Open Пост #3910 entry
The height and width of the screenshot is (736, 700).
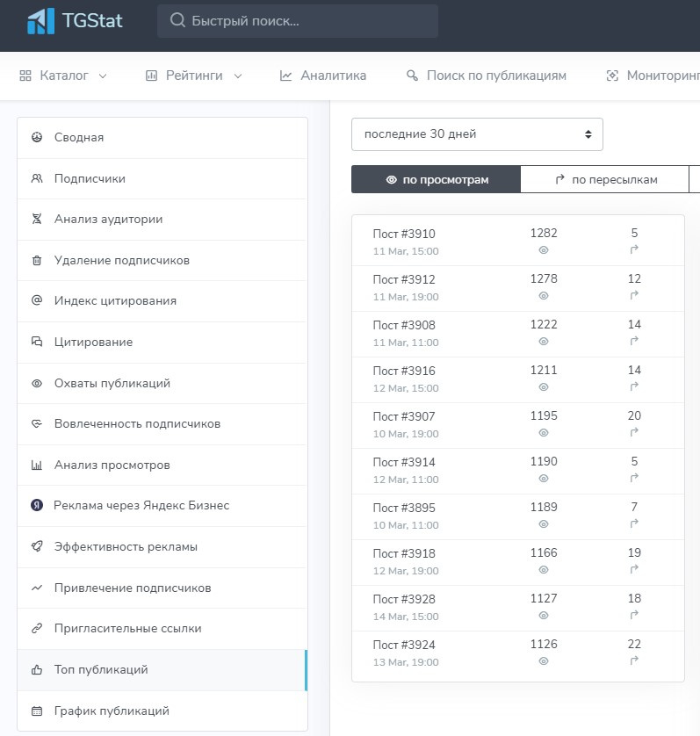coord(518,242)
